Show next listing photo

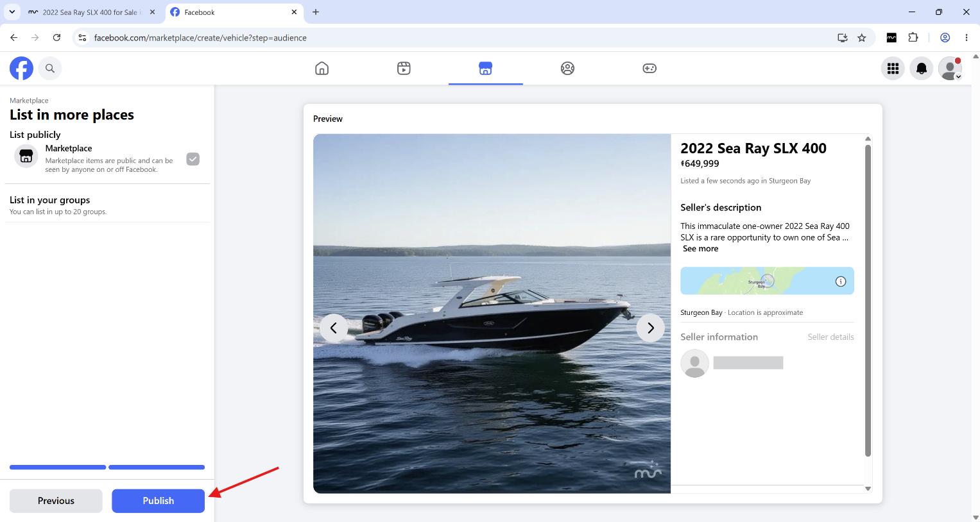[x=651, y=328]
